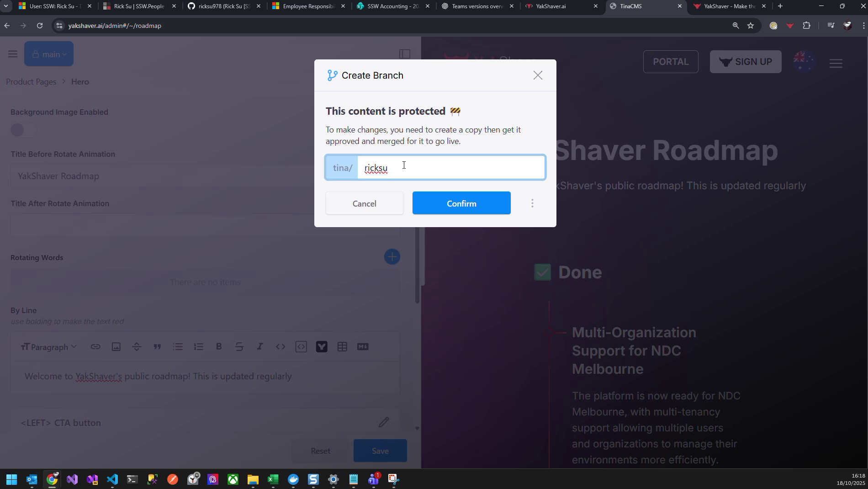The image size is (868, 489).
Task: Click the blockquote icon in toolbar
Action: click(x=157, y=347)
